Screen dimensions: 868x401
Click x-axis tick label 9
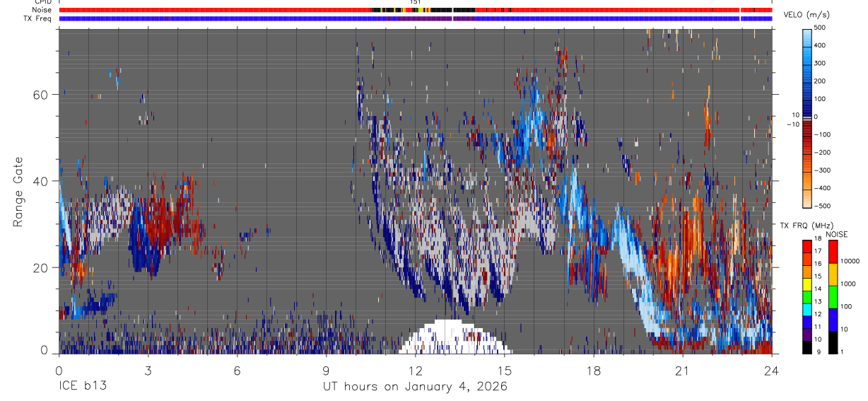[x=327, y=370]
